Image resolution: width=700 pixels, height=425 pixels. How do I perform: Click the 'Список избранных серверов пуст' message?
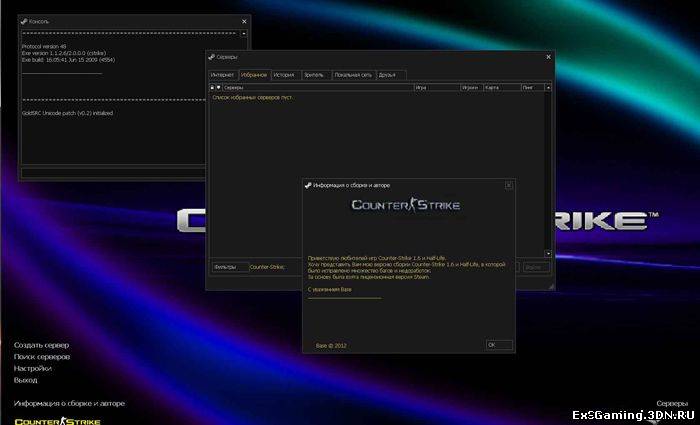coord(252,97)
